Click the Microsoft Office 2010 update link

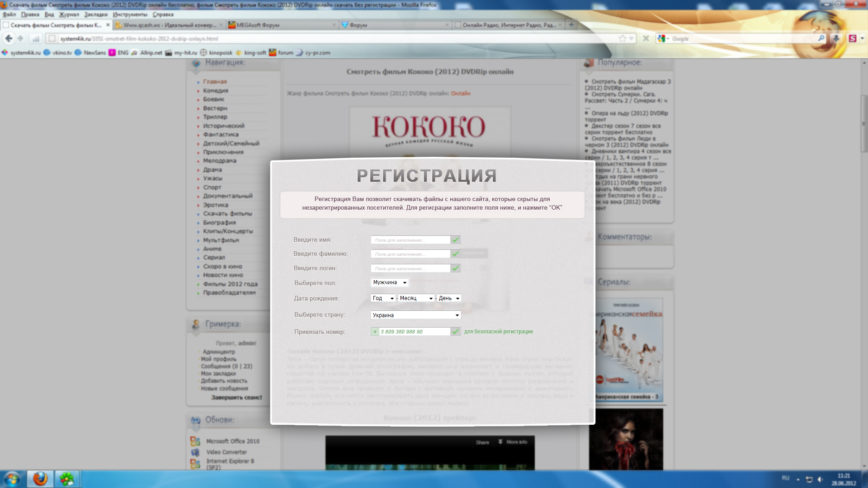(x=233, y=441)
